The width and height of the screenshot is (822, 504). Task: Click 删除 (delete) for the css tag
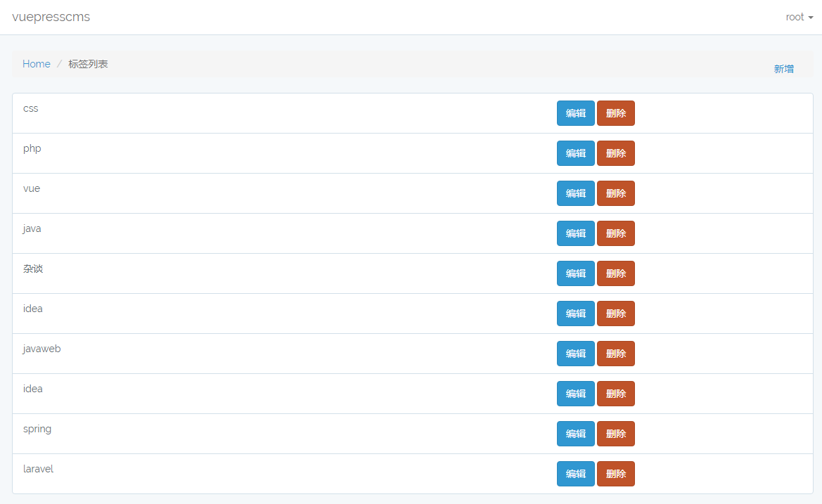tap(615, 113)
